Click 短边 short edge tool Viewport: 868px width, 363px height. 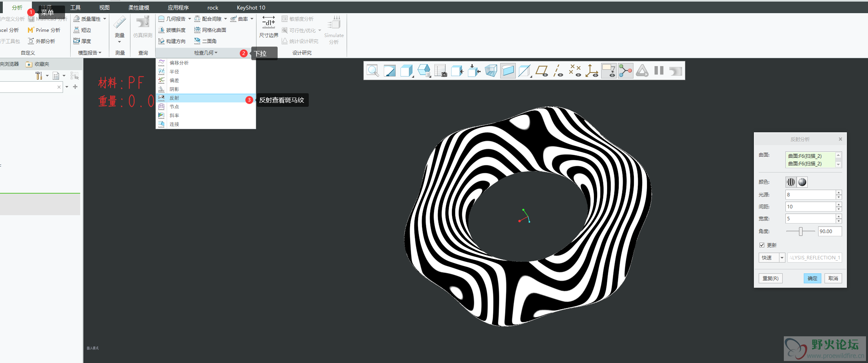83,30
